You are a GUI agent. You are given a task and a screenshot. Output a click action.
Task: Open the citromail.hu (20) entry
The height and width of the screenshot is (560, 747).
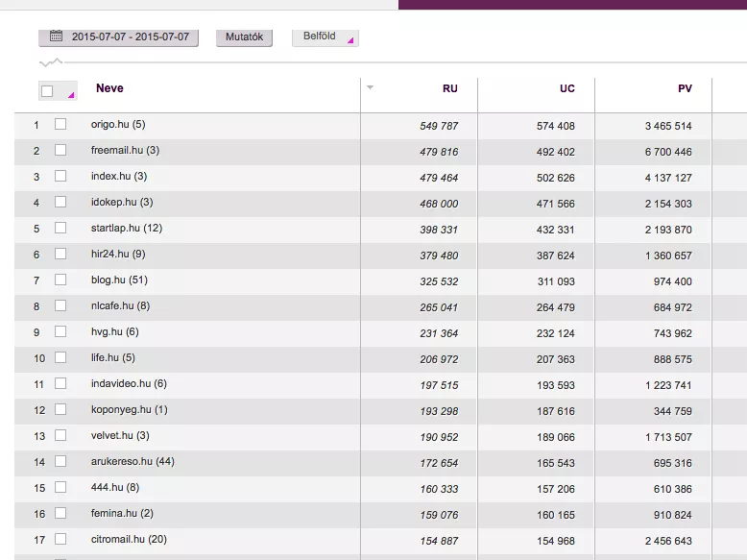129,539
